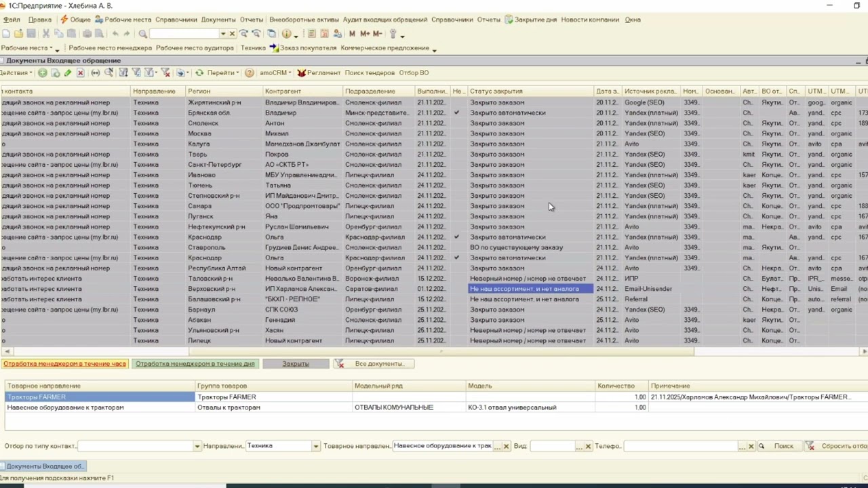Click the Print icon in main toolbar
The width and height of the screenshot is (868, 488).
click(x=87, y=34)
